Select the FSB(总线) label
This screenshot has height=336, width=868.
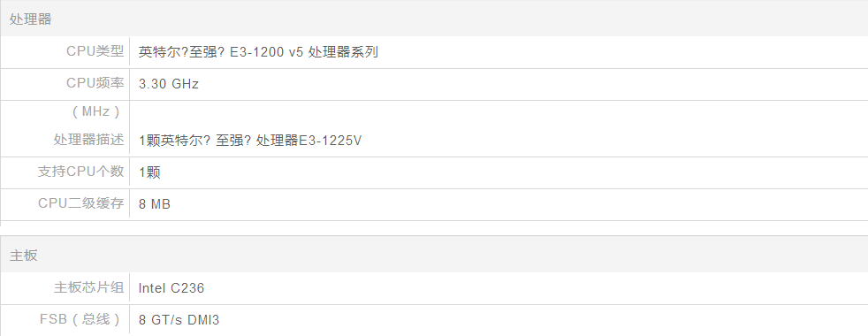80,319
